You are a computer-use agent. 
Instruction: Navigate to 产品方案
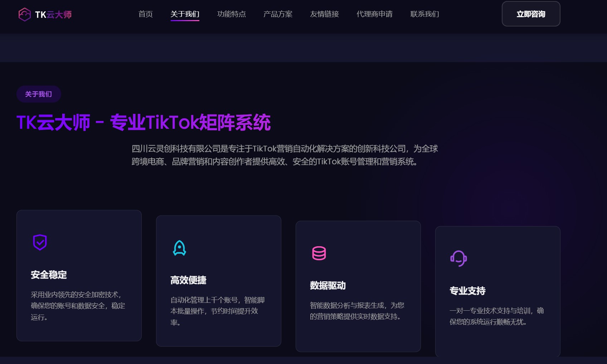278,14
